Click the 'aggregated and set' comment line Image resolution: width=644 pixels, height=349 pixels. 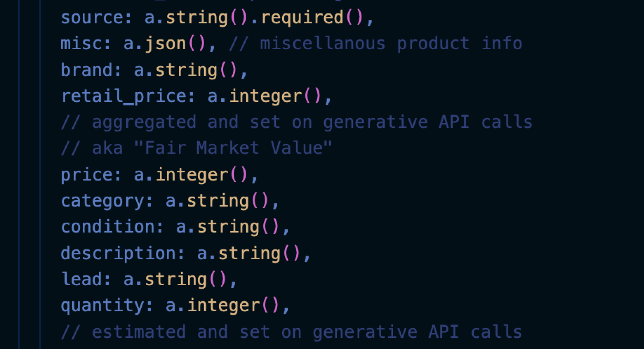[297, 122]
